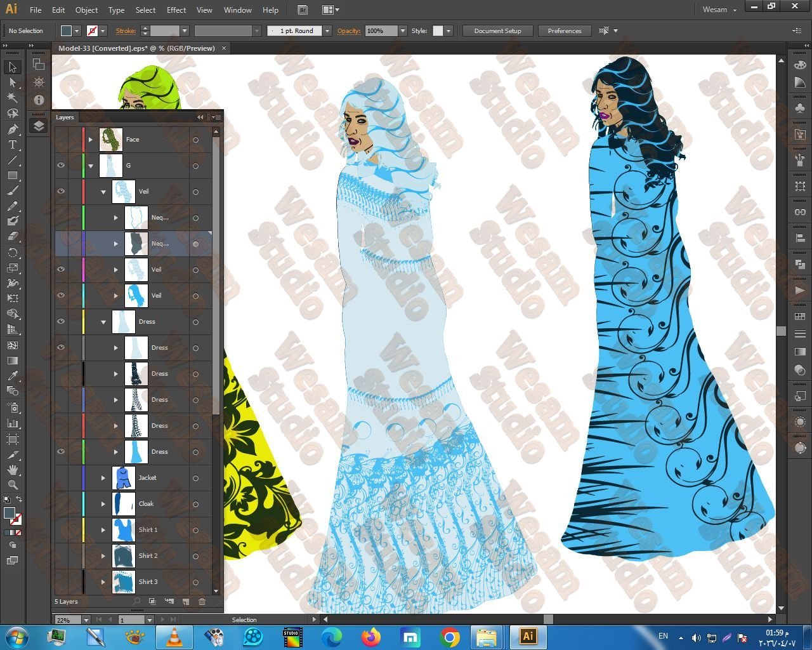Image resolution: width=812 pixels, height=650 pixels.
Task: Show the Cloak layer
Action: pos(61,504)
